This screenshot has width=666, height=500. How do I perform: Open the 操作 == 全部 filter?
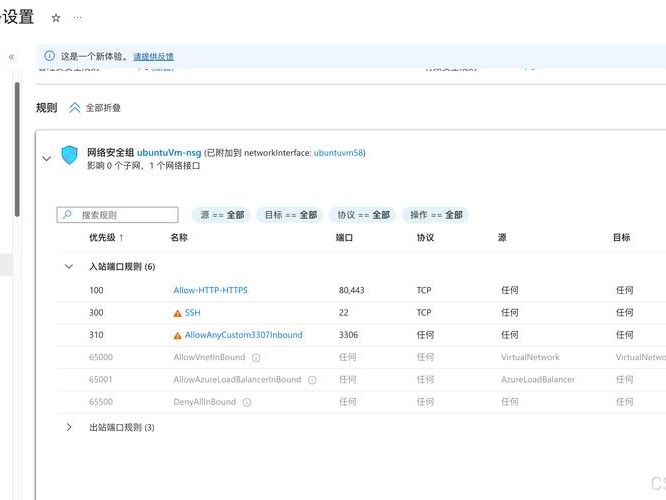click(436, 215)
